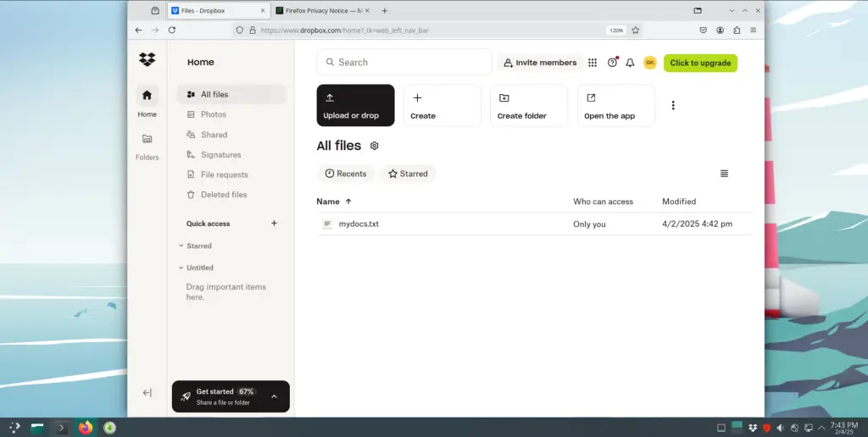Open Firefox account icon

pyautogui.click(x=721, y=30)
